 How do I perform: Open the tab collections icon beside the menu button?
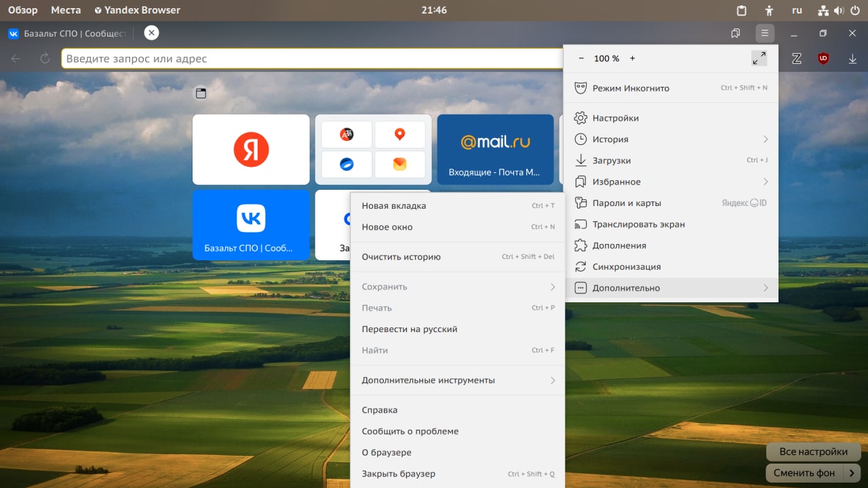[735, 33]
